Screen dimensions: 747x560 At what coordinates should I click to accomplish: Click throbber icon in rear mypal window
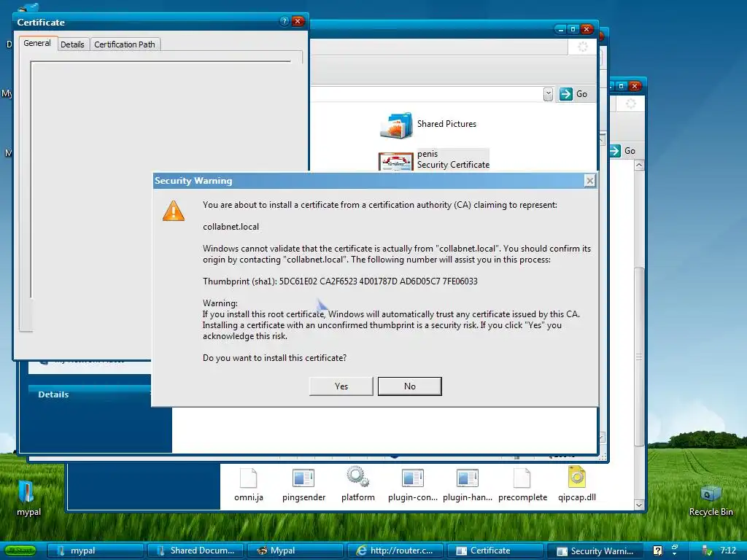[x=630, y=104]
